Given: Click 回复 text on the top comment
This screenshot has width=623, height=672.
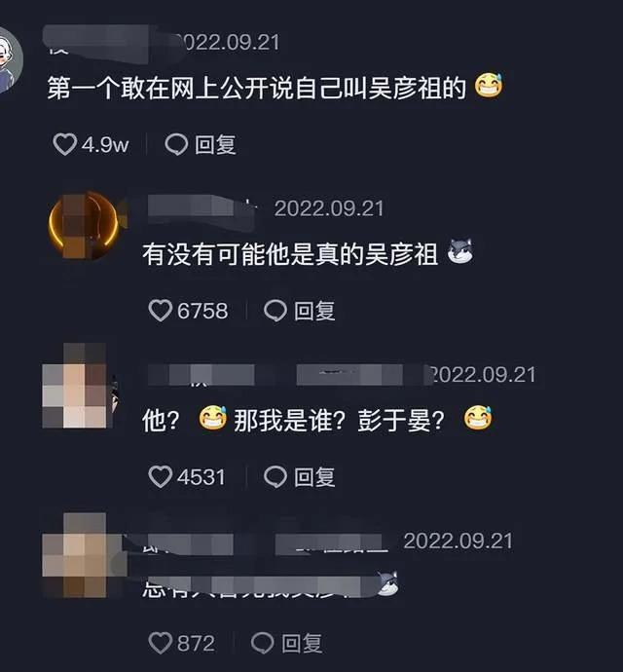Looking at the screenshot, I should pyautogui.click(x=215, y=144).
